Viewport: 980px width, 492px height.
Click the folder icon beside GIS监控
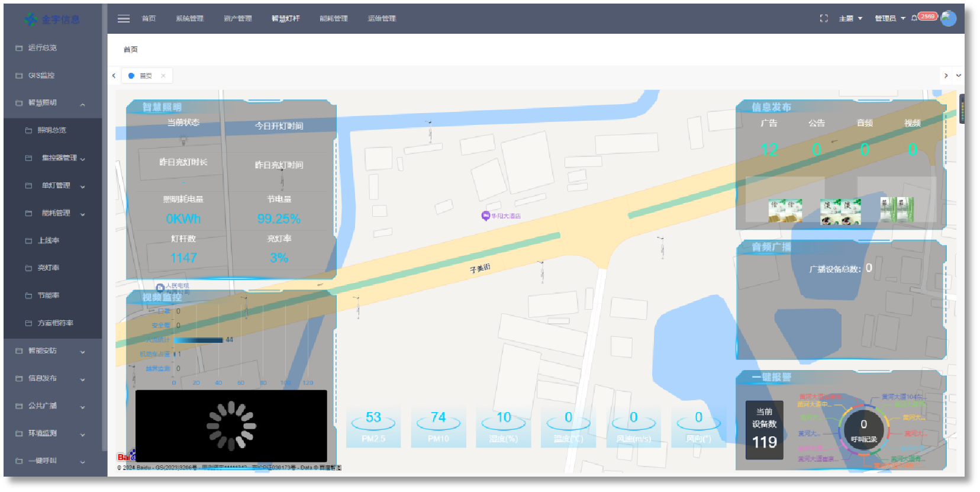[x=19, y=76]
